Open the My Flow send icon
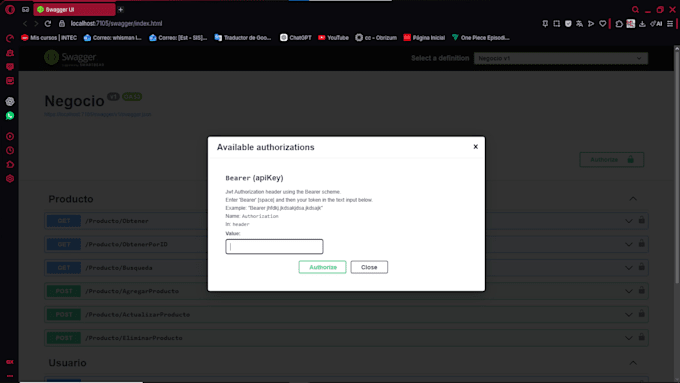 [591, 23]
